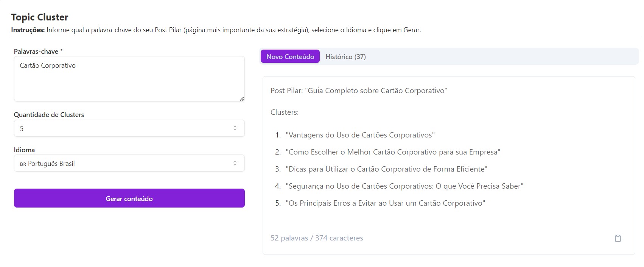Viewport: 644px width, 267px height.
Task: Click the Português Brasil language option
Action: [x=51, y=163]
